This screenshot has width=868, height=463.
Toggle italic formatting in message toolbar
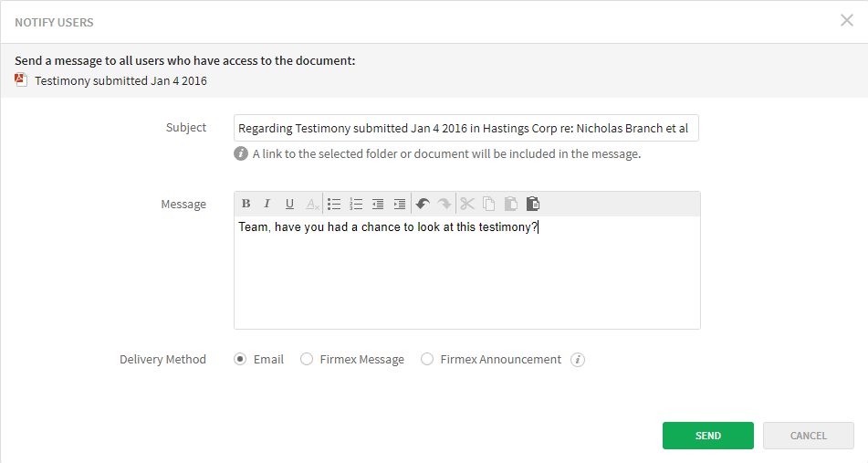pyautogui.click(x=267, y=204)
